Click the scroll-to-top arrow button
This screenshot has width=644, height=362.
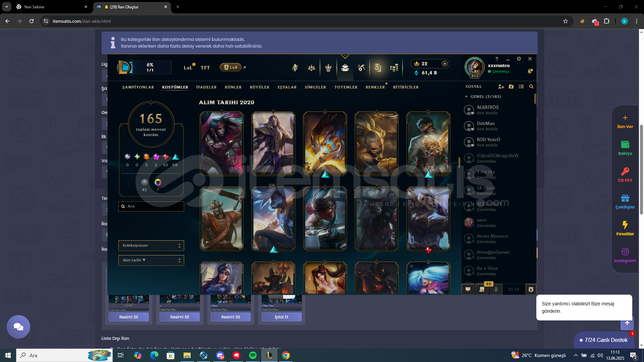pyautogui.click(x=627, y=323)
